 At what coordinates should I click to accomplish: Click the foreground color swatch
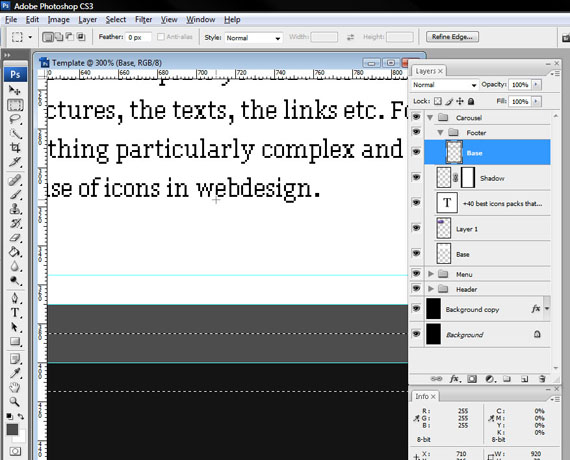[x=12, y=429]
